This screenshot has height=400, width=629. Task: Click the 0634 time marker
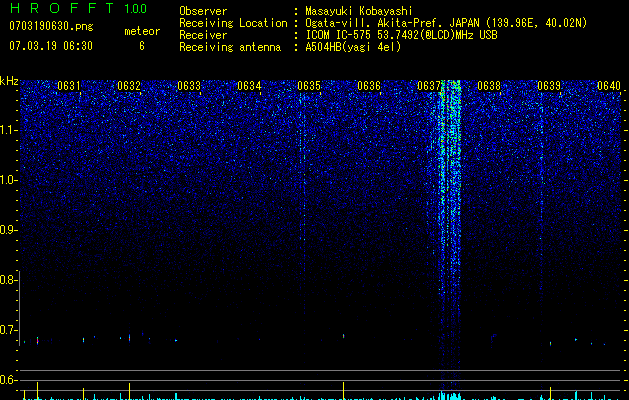tap(249, 86)
